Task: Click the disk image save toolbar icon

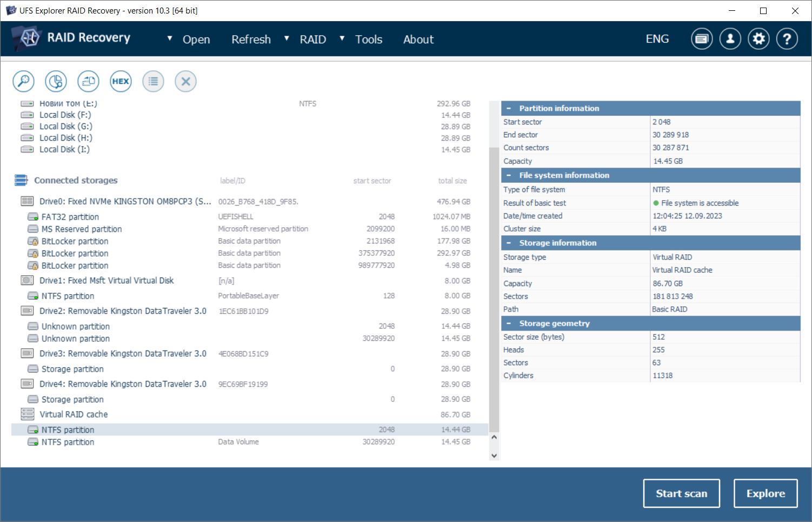Action: point(88,82)
